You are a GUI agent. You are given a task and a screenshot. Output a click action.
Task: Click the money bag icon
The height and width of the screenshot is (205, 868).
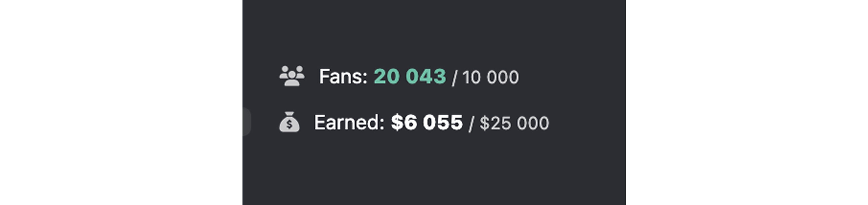[289, 122]
